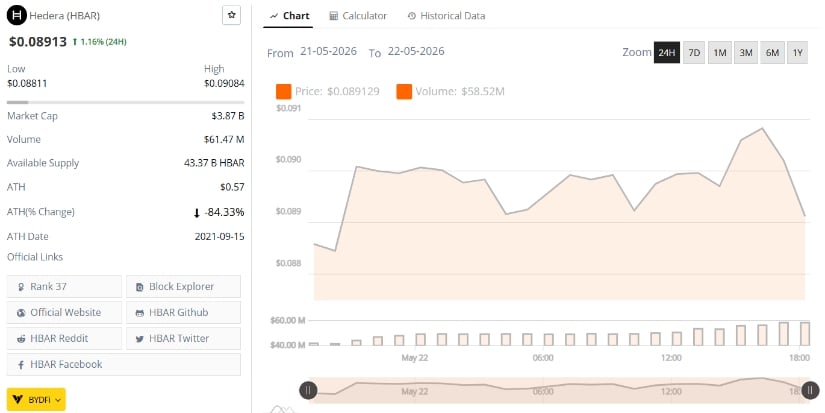825x413 pixels.
Task: Click the Twitter bird icon
Action: click(x=139, y=339)
